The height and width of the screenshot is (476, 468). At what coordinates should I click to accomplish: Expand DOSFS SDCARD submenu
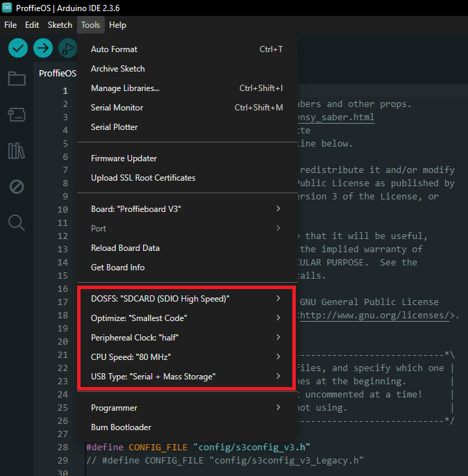coord(187,298)
